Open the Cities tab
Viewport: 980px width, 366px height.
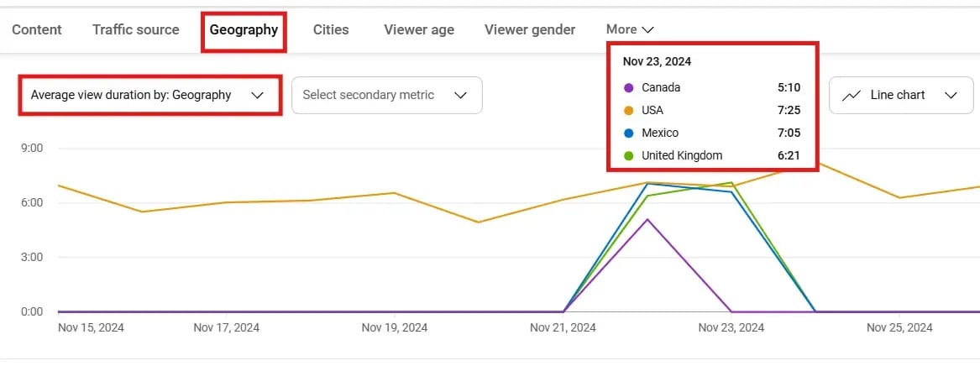point(331,29)
